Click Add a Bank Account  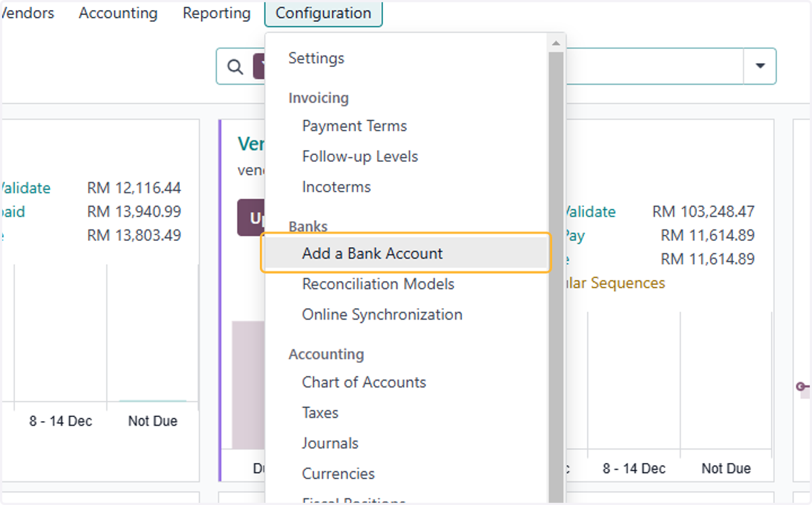pos(406,253)
